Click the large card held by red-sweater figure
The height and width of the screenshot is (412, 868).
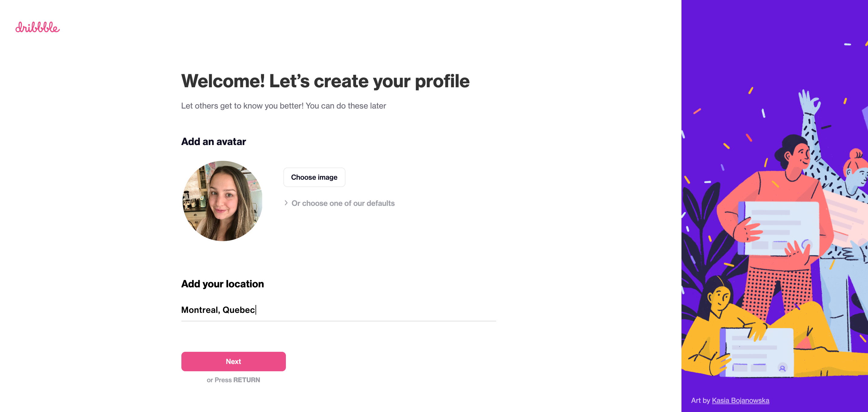[779, 228]
